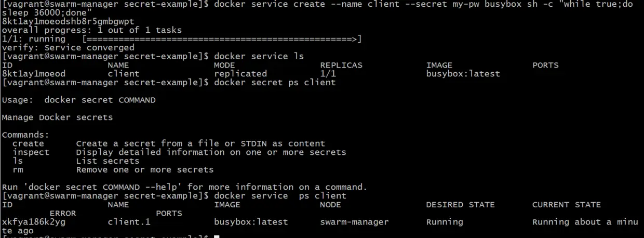The image size is (644, 238).
Task: Click the NODE column header
Action: pyautogui.click(x=330, y=205)
